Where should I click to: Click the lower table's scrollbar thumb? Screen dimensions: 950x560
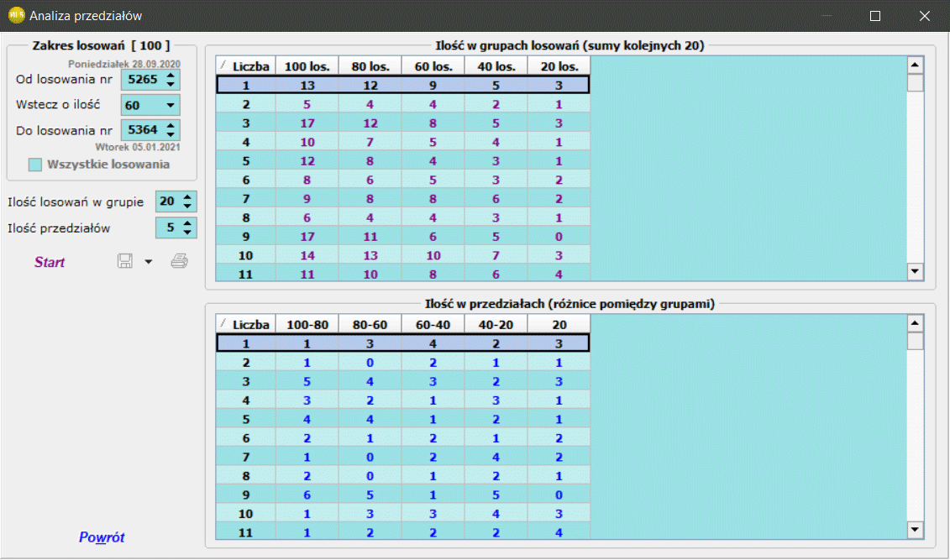(x=915, y=341)
